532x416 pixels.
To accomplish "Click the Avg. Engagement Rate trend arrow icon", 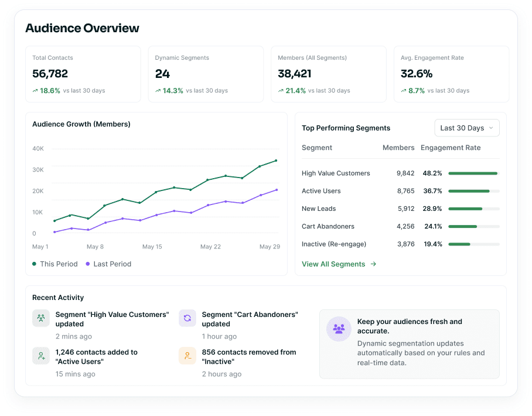I will click(404, 91).
